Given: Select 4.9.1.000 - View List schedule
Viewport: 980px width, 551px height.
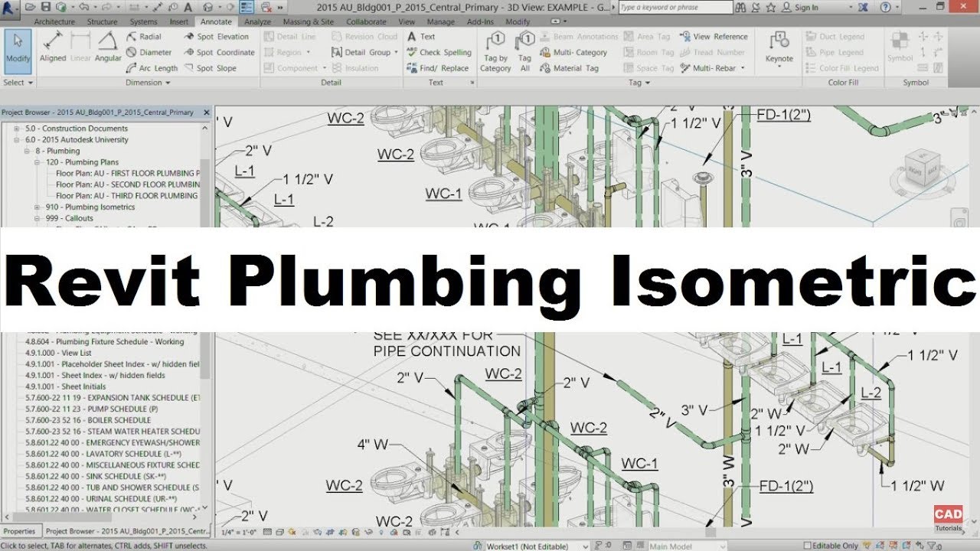Looking at the screenshot, I should click(x=58, y=353).
